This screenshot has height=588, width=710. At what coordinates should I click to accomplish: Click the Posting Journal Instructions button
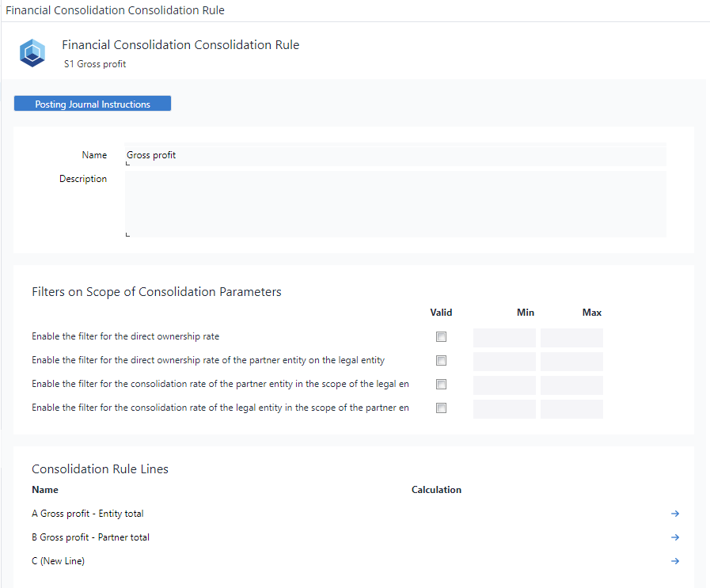tap(92, 104)
